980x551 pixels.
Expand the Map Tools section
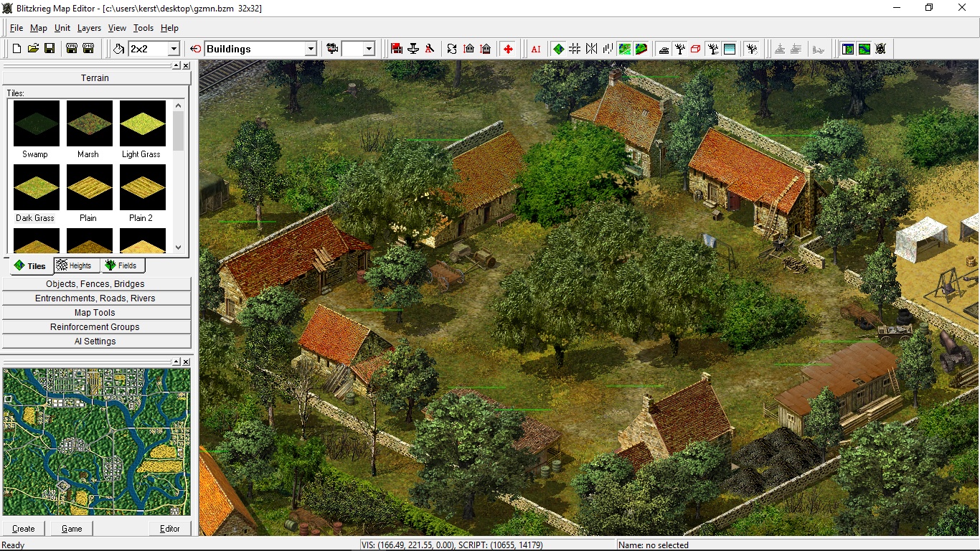click(x=95, y=313)
